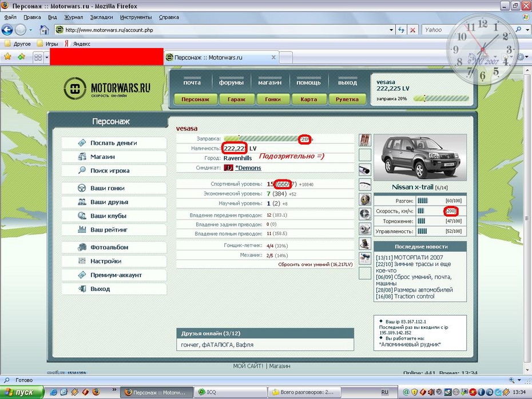The height and width of the screenshot is (399, 532).
Task: Open the Вид menu
Action: [52, 17]
